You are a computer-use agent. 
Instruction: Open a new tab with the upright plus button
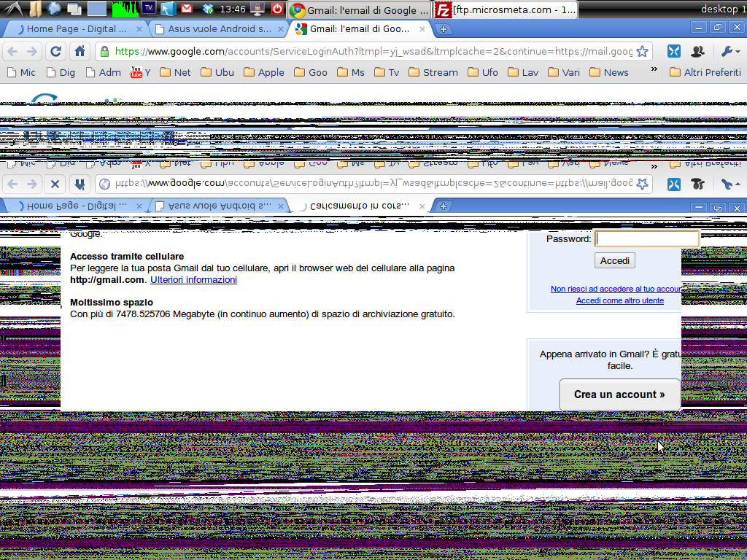pos(443,29)
